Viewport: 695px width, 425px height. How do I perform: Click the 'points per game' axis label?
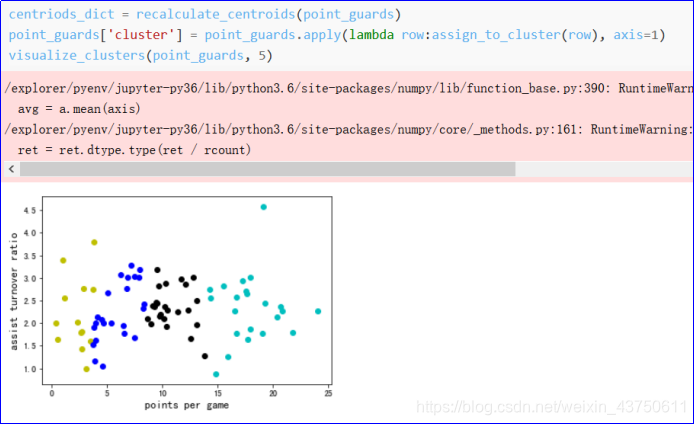click(x=187, y=405)
